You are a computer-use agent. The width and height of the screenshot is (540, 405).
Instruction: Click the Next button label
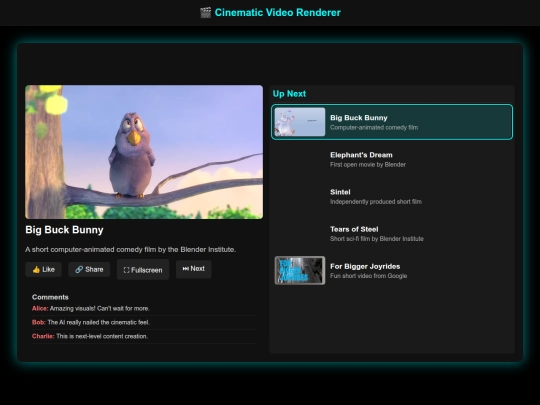coord(198,269)
